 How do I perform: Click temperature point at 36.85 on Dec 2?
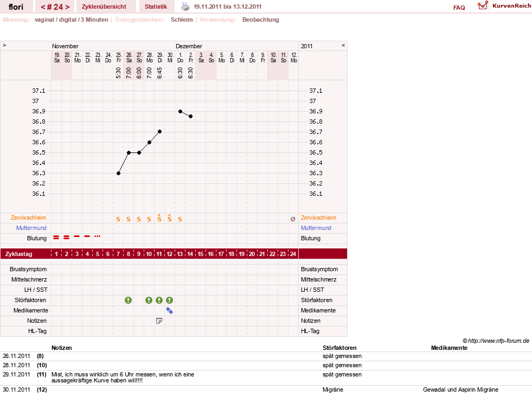(191, 117)
